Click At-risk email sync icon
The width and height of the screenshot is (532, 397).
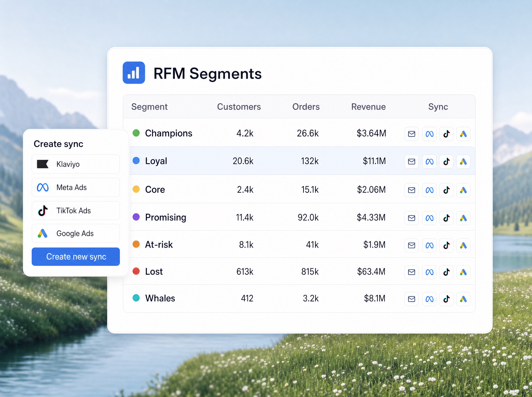pyautogui.click(x=411, y=245)
